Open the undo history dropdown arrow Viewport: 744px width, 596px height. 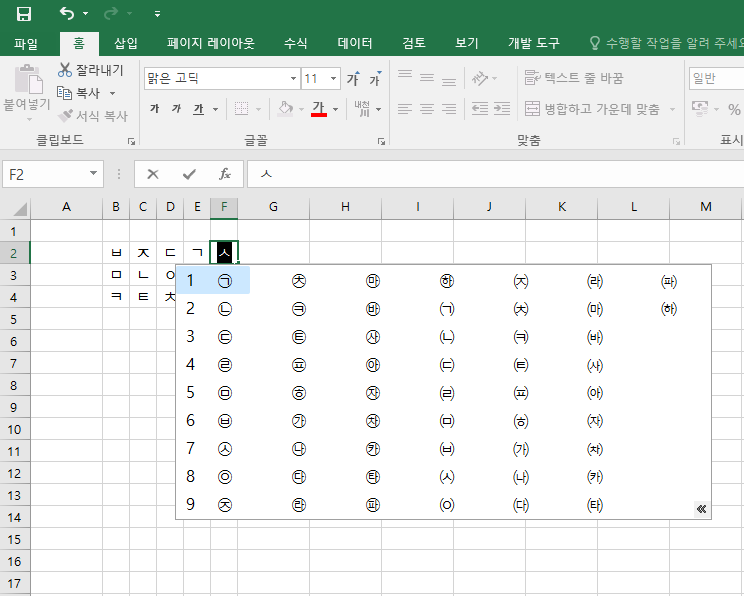85,14
